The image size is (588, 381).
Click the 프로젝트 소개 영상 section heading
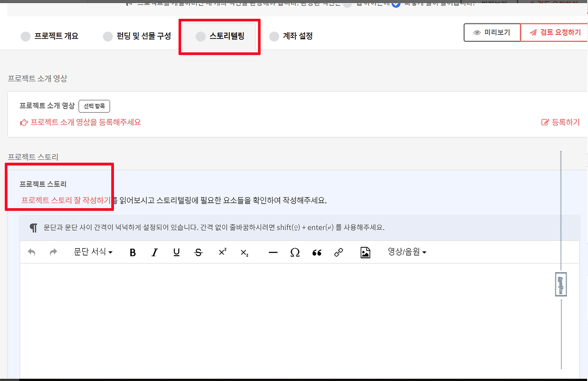coord(37,78)
